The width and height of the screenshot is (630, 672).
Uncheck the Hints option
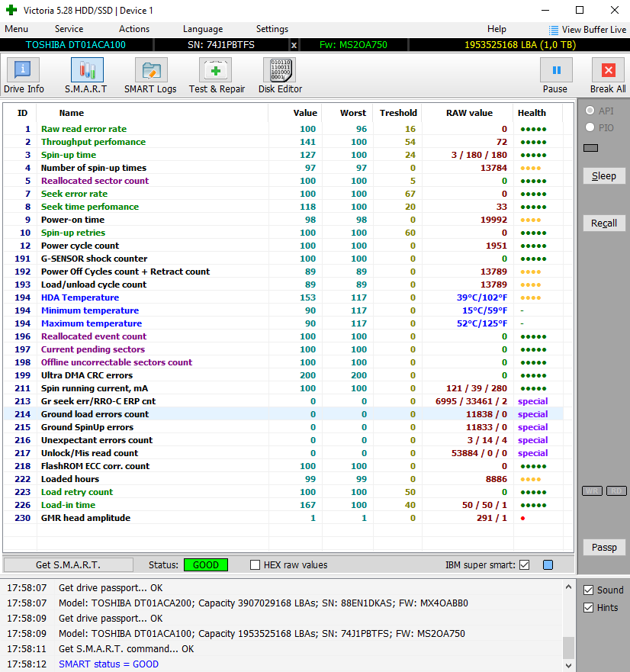tap(588, 608)
